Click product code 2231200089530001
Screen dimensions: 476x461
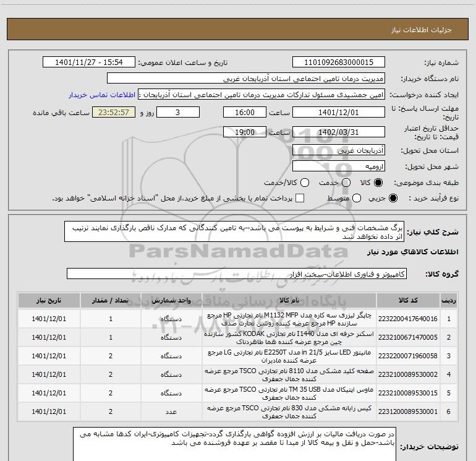coord(408,411)
